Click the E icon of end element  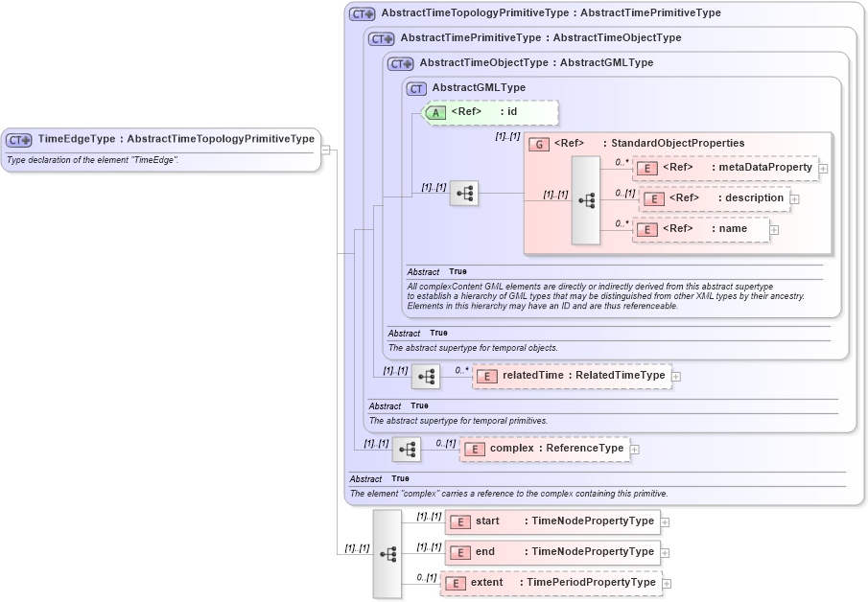coord(459,551)
